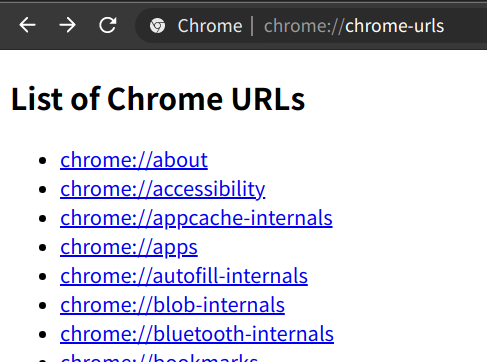Click the bullet beside chrome://accessibility
487x362 pixels.
pyautogui.click(x=42, y=189)
